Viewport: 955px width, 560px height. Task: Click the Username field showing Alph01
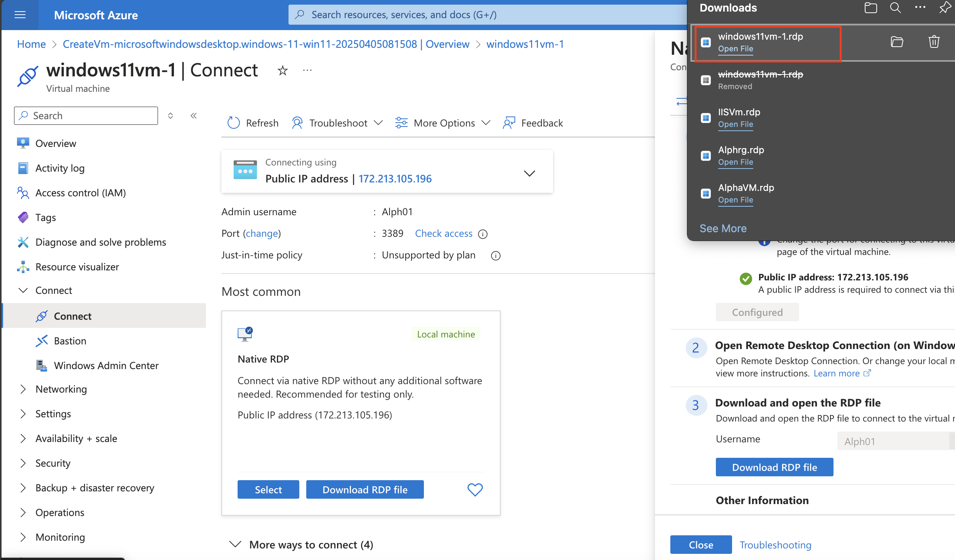point(896,441)
